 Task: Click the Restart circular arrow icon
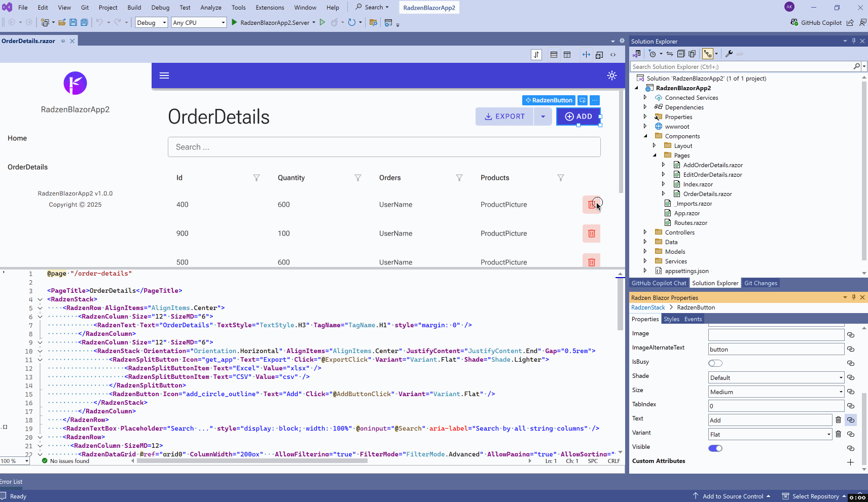tap(351, 22)
